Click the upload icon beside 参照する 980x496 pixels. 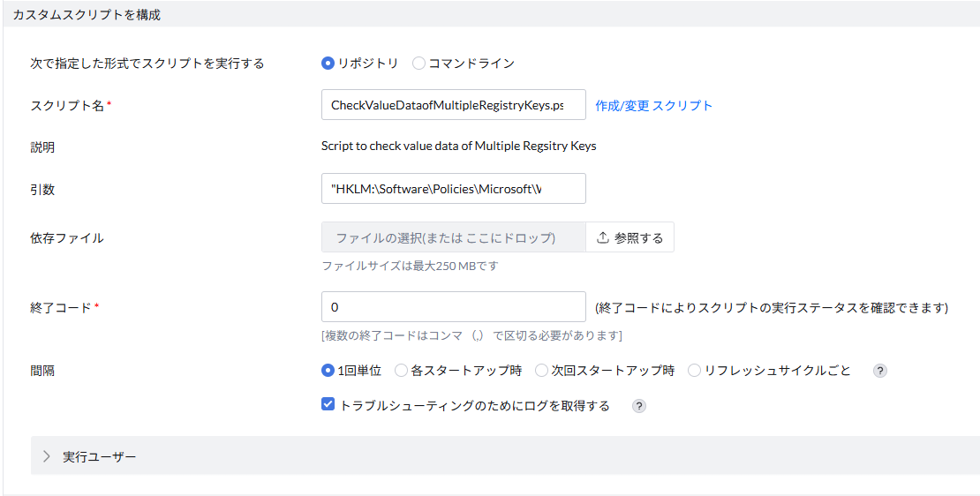pyautogui.click(x=603, y=237)
